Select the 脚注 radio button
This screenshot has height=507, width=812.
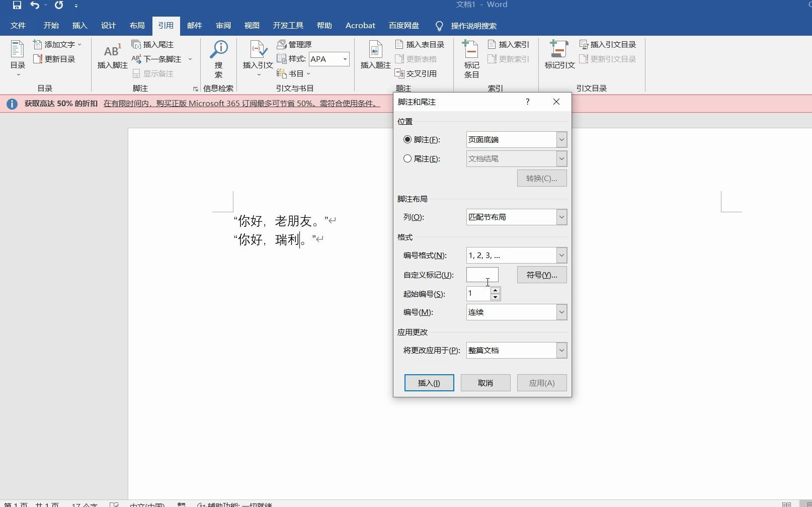pos(408,140)
